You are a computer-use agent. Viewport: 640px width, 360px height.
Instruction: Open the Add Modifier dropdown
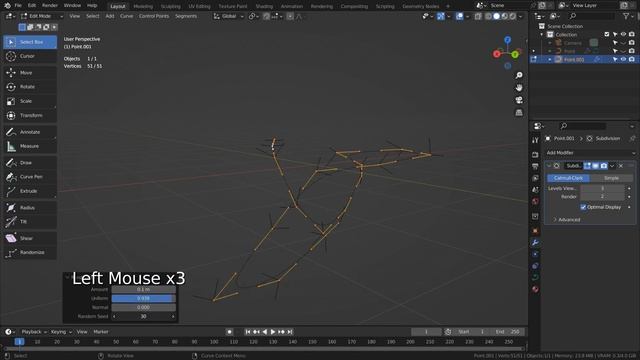[x=590, y=153]
